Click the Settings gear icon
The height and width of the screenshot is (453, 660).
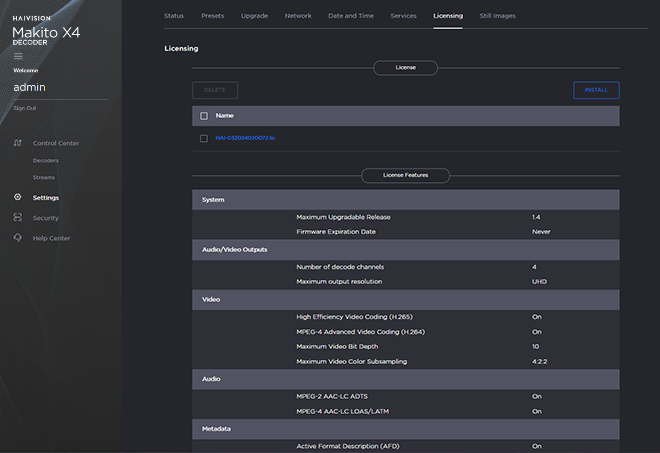click(18, 197)
